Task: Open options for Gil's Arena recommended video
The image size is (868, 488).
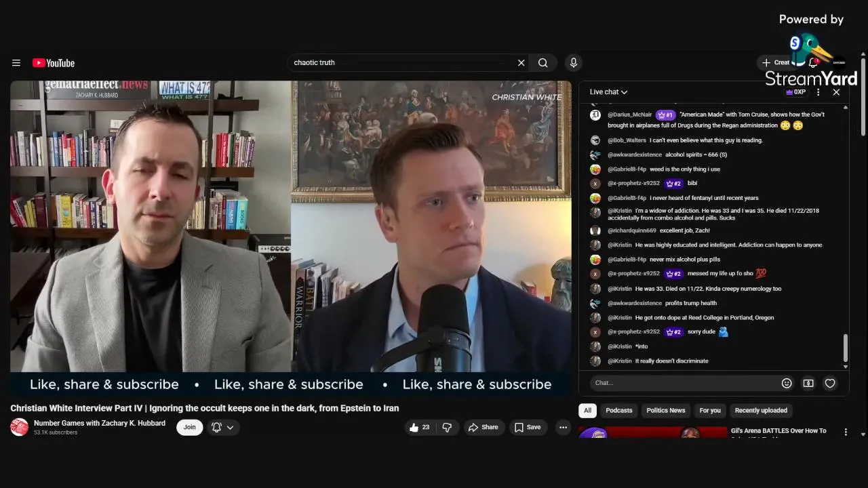Action: click(x=845, y=432)
